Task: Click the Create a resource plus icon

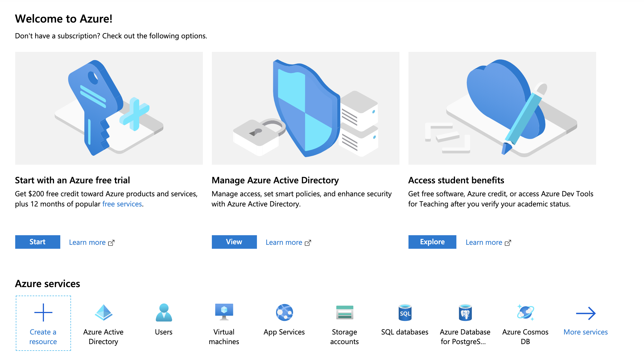Action: 43,312
